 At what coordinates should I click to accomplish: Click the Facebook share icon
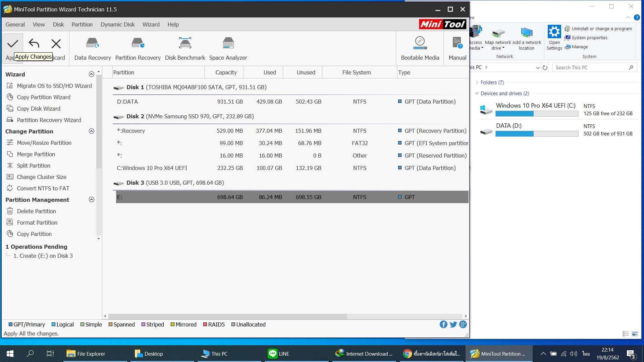(x=443, y=324)
